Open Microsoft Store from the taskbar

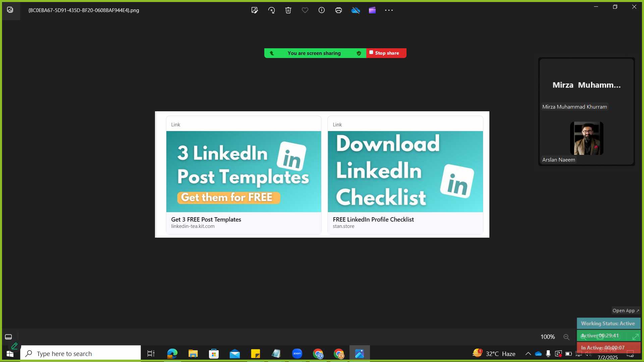[214, 354]
